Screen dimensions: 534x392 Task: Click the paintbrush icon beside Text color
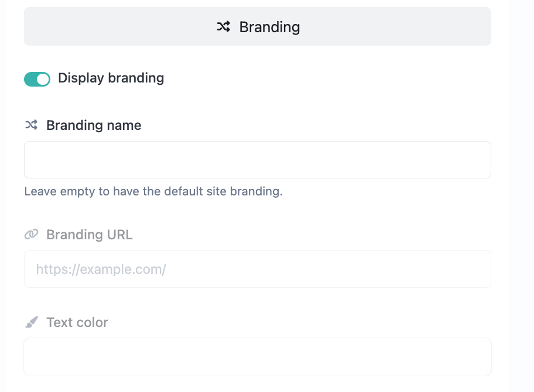(x=31, y=322)
